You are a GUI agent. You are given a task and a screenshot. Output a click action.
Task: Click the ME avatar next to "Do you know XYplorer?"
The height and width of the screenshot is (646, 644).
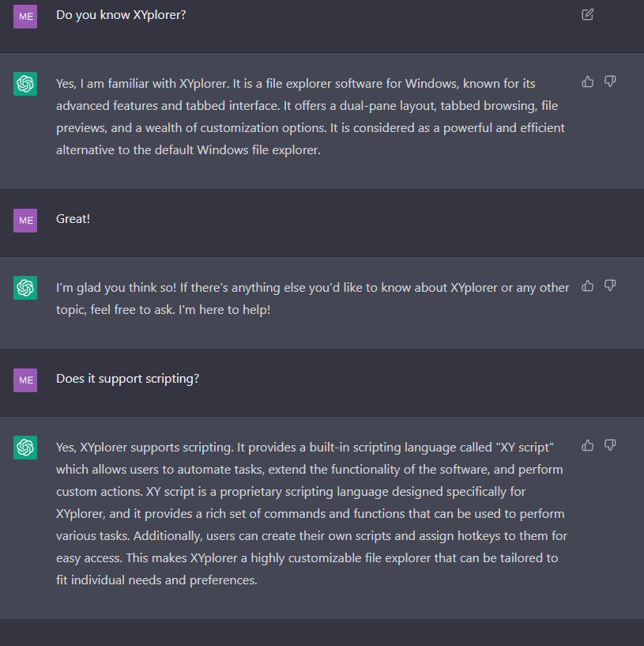(25, 16)
